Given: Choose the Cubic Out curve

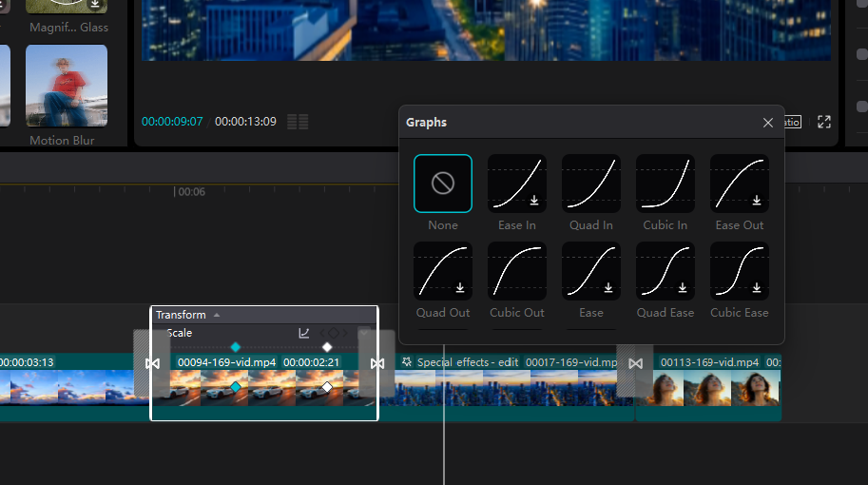Looking at the screenshot, I should [x=516, y=271].
